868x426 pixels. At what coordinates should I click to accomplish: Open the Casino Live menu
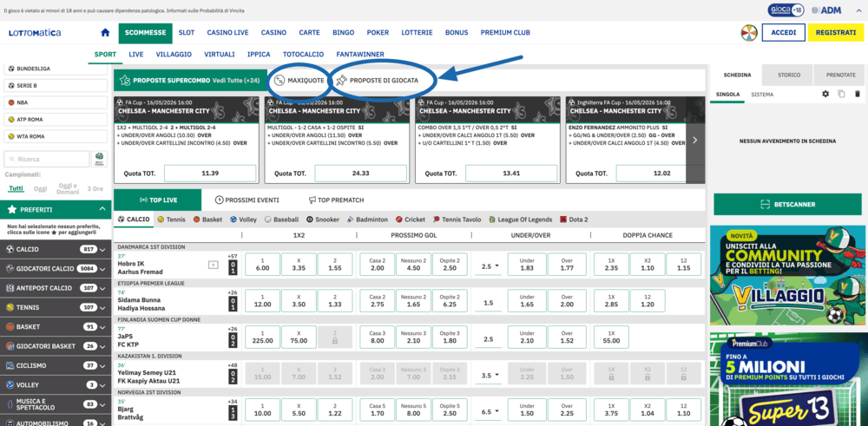click(227, 33)
